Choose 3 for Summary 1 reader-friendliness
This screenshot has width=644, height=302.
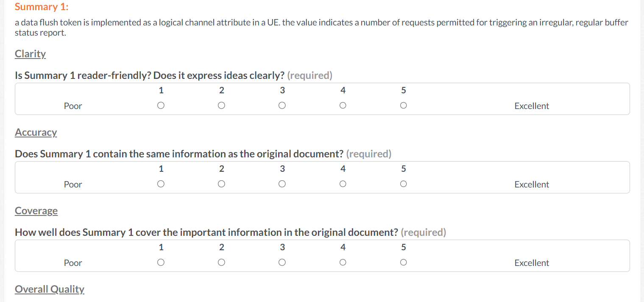click(282, 106)
